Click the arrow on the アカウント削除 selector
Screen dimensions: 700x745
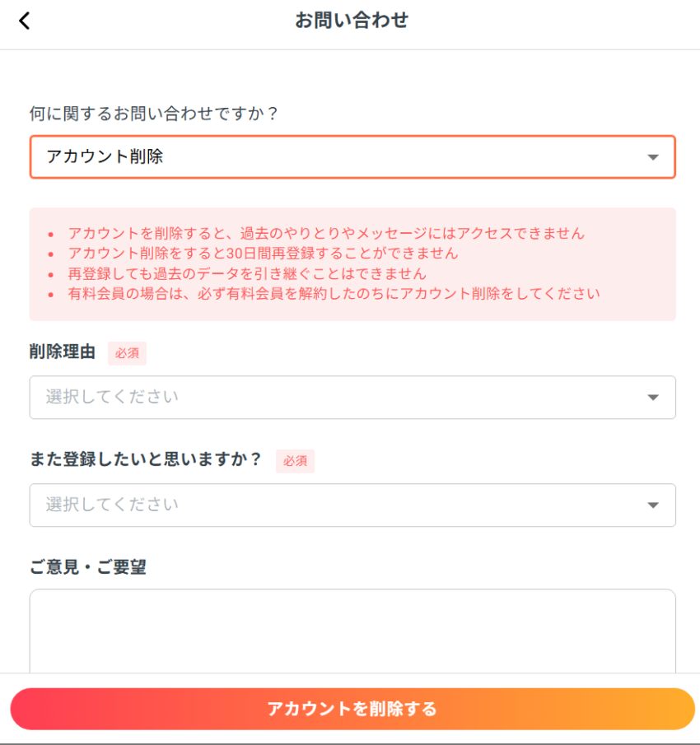tap(652, 157)
